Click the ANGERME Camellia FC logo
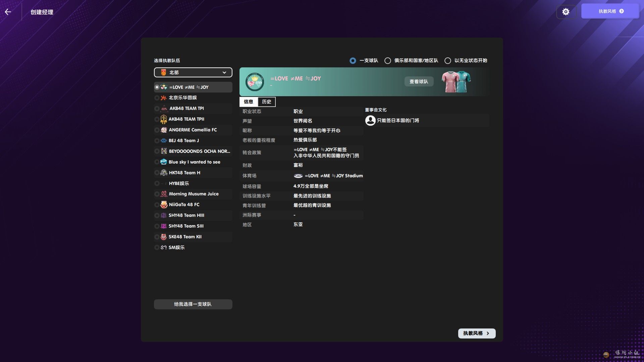644x362 pixels. pos(164,130)
